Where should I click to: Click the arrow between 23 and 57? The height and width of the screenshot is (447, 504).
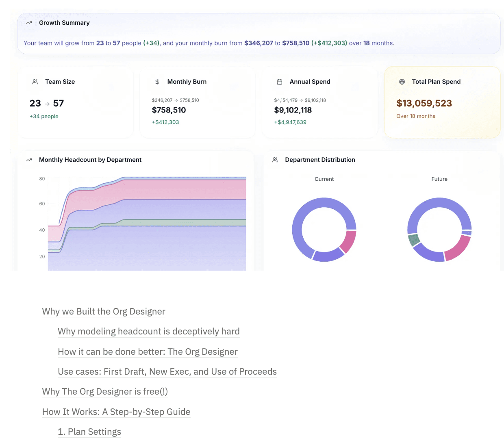[47, 104]
